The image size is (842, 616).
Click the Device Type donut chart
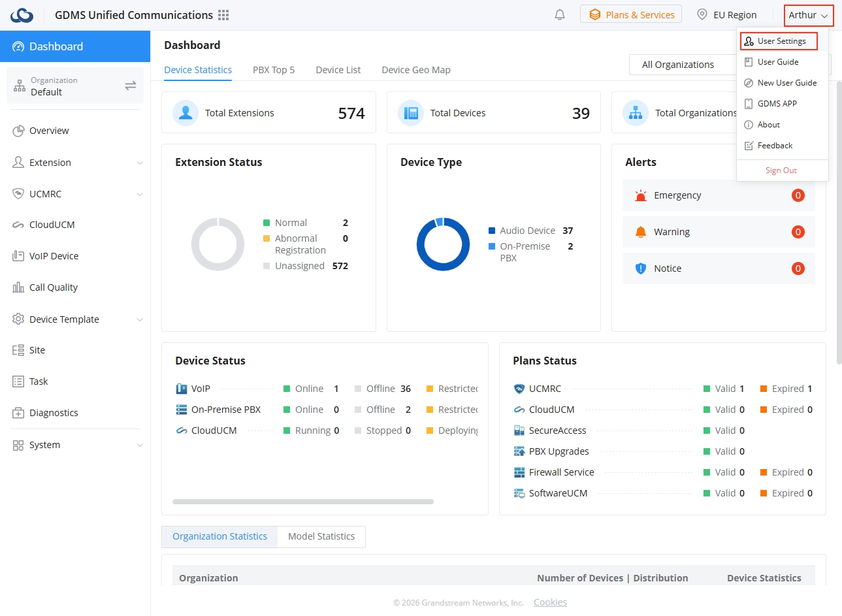[x=443, y=244]
